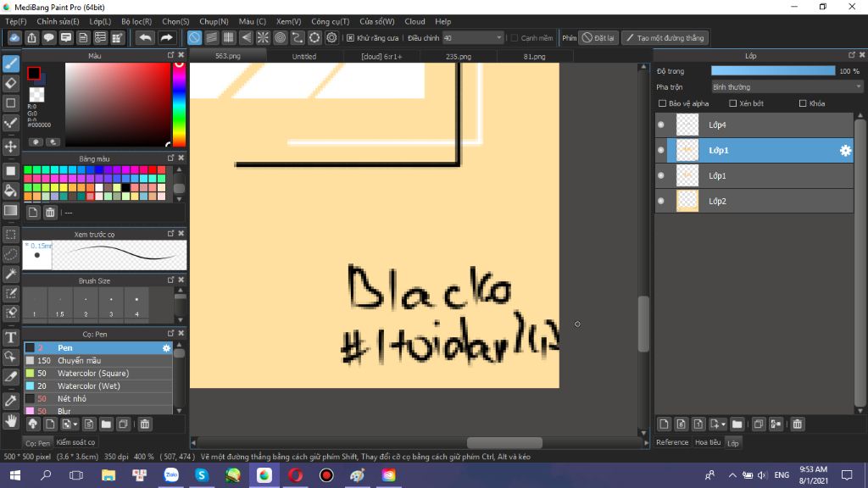This screenshot has height=488, width=868.
Task: Enable concentric circle snap guide
Action: coord(280,37)
